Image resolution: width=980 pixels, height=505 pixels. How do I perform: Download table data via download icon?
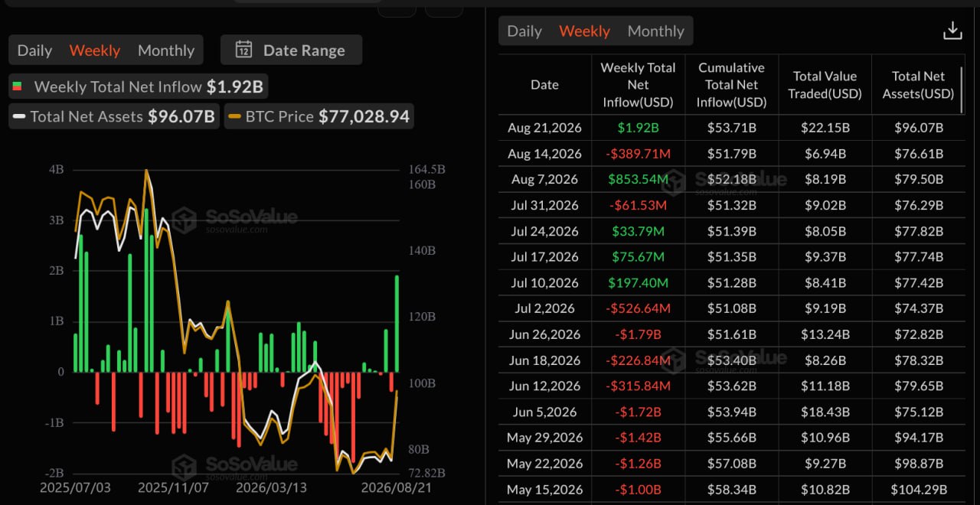click(952, 31)
